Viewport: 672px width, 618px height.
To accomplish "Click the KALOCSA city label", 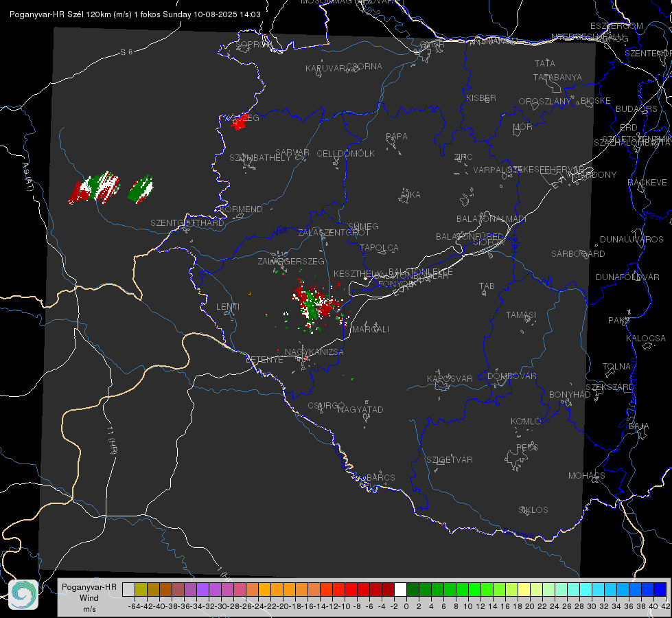I will pyautogui.click(x=646, y=339).
